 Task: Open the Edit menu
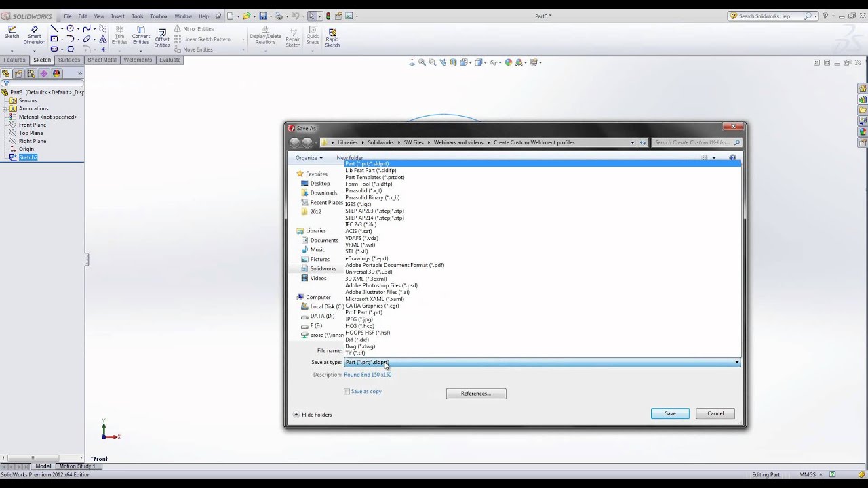pyautogui.click(x=83, y=16)
